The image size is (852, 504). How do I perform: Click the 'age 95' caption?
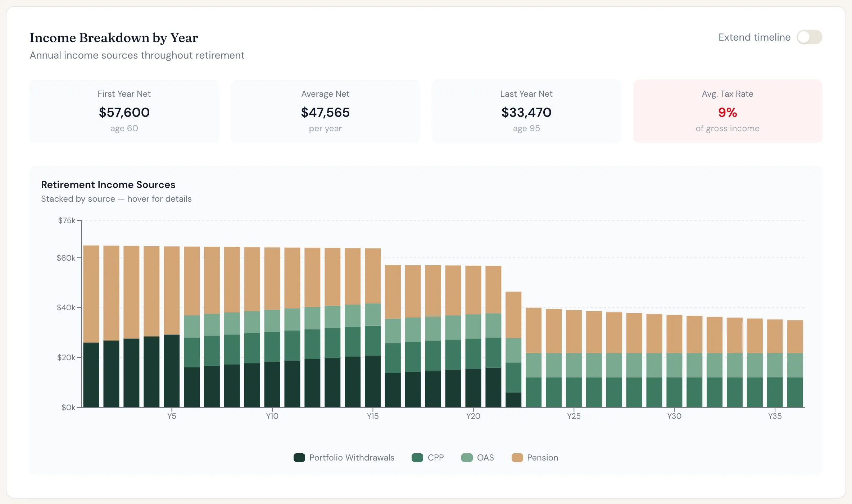coord(526,128)
